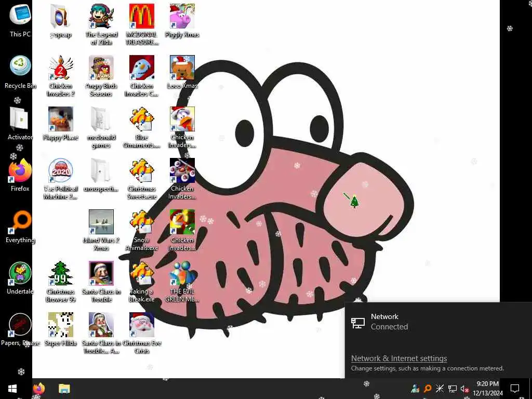Select the Snow Animals.exe icon
Screen dimensions: 532x399
pos(141,222)
